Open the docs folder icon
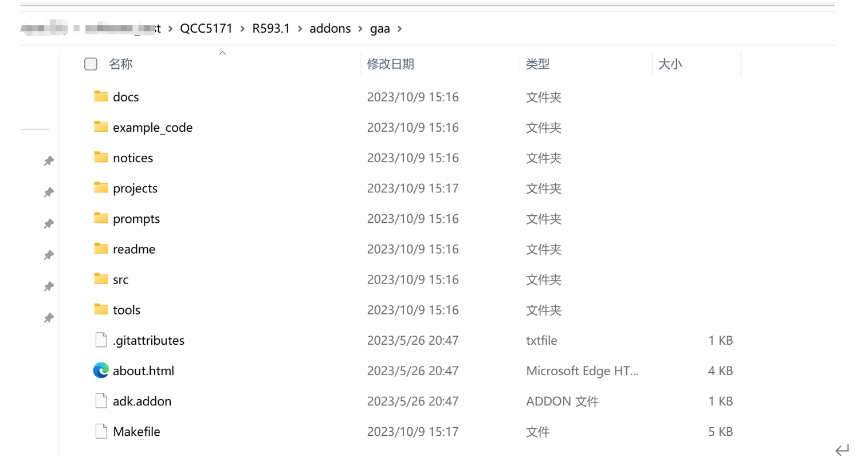The image size is (868, 461). [101, 96]
